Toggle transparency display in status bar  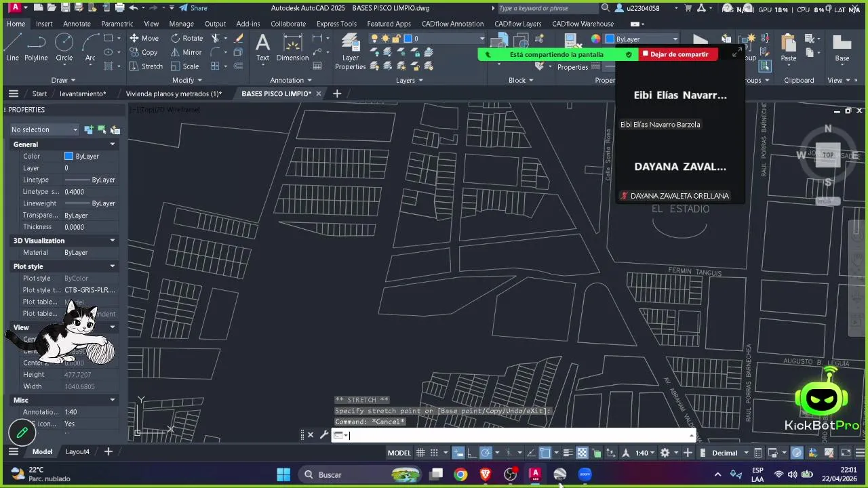pyautogui.click(x=582, y=453)
